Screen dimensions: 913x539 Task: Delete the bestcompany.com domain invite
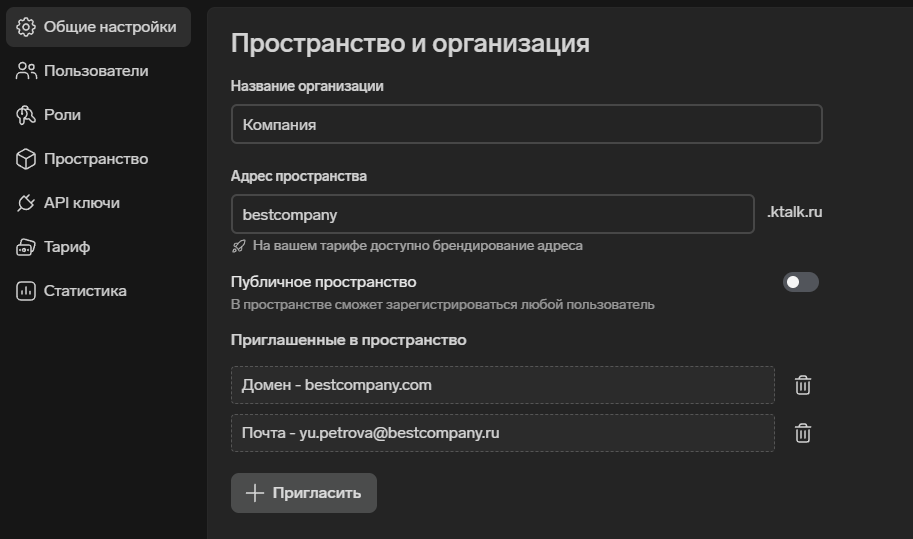click(x=802, y=385)
